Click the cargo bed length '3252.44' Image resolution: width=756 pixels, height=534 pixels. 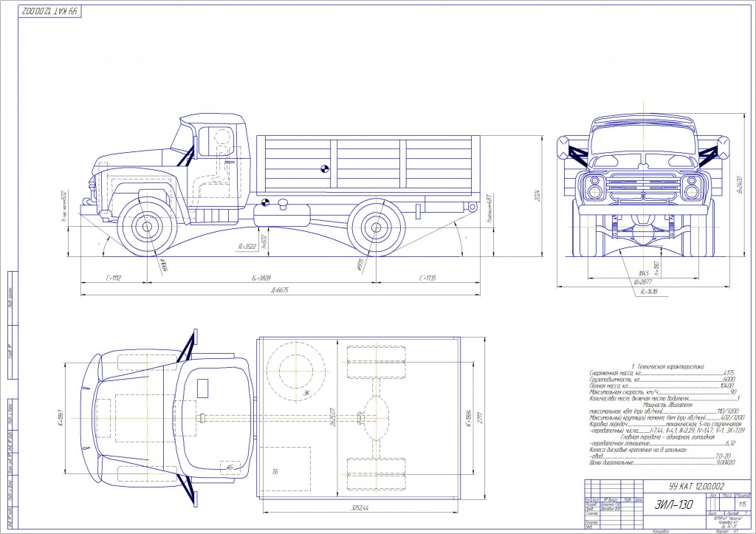click(x=360, y=507)
